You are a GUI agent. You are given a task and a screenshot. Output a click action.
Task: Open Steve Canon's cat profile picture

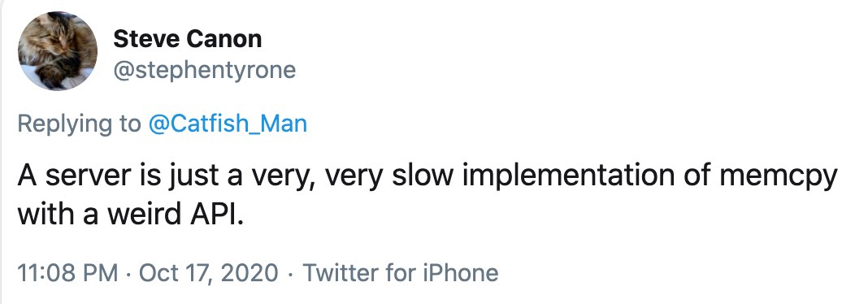[58, 51]
